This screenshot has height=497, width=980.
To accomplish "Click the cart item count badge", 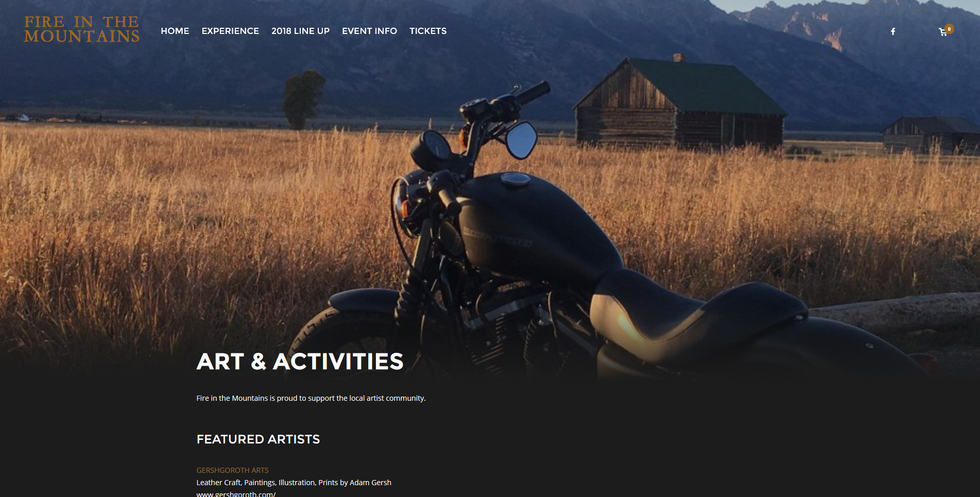I will pos(949,29).
